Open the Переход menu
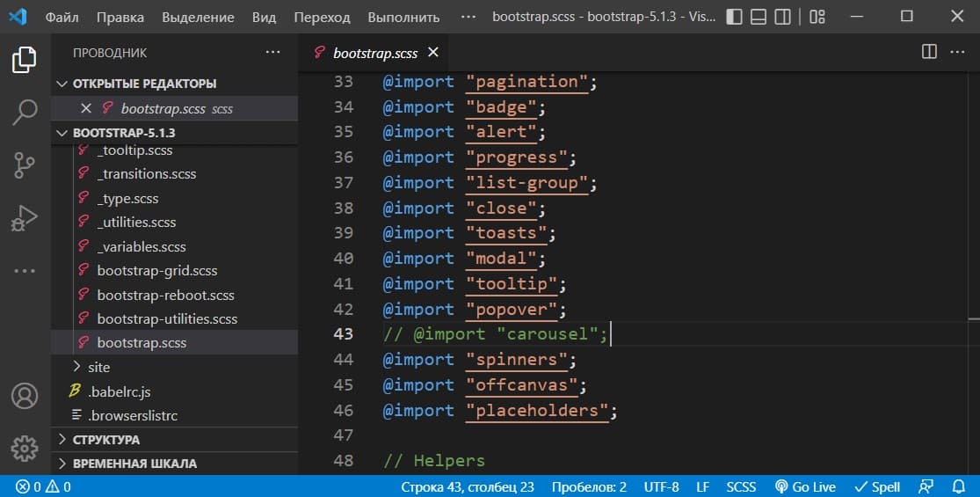This screenshot has height=497, width=980. [322, 17]
